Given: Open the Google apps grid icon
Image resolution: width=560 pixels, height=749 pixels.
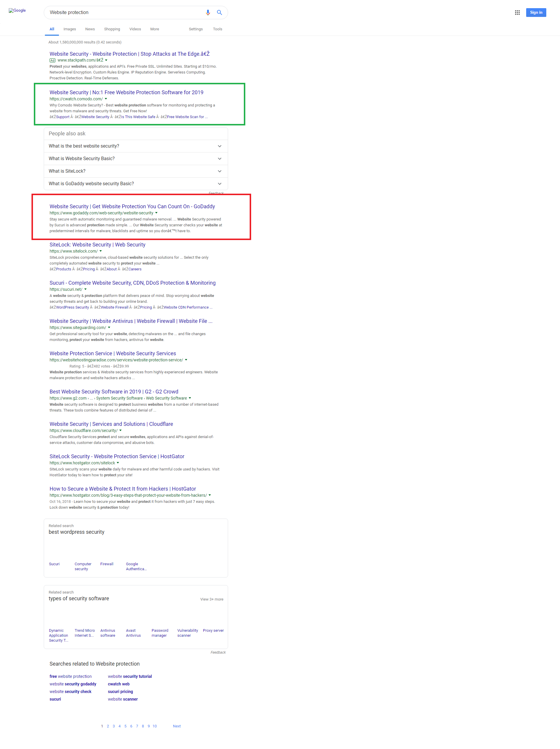Looking at the screenshot, I should click(x=517, y=13).
